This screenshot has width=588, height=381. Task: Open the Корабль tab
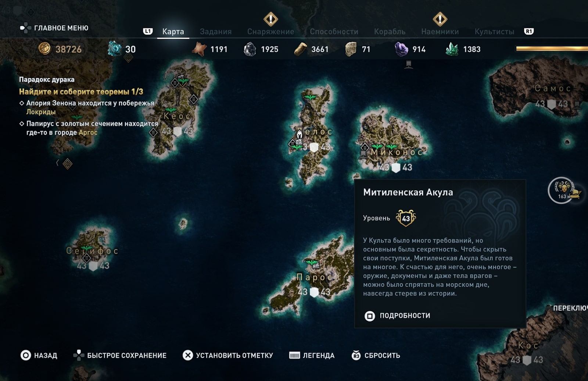tap(390, 32)
